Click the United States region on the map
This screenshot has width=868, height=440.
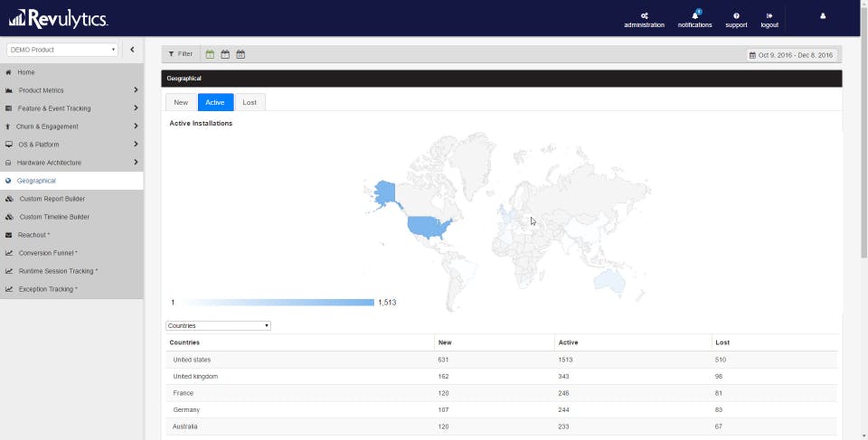[x=429, y=227]
